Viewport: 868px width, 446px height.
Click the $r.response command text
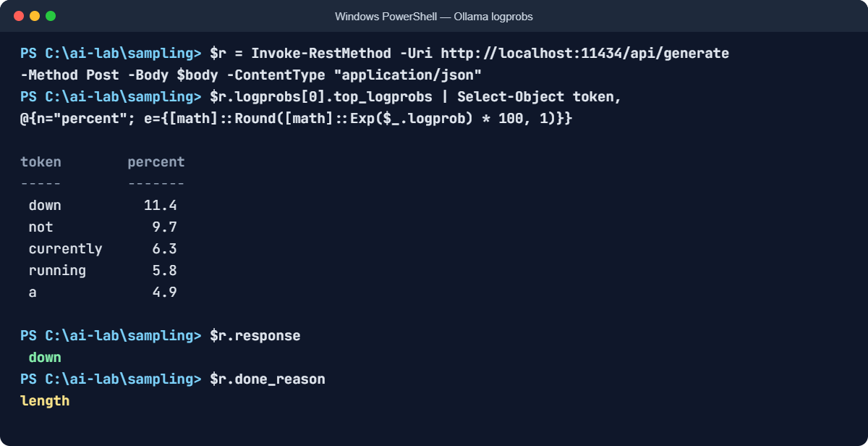click(x=255, y=335)
